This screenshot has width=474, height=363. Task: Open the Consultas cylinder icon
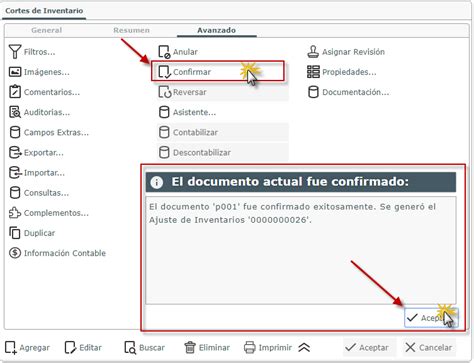[15, 193]
